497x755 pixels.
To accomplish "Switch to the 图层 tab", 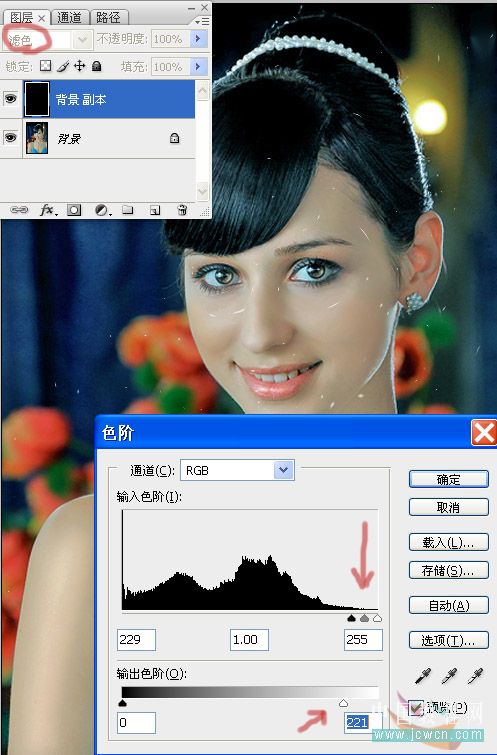I will click(x=22, y=18).
